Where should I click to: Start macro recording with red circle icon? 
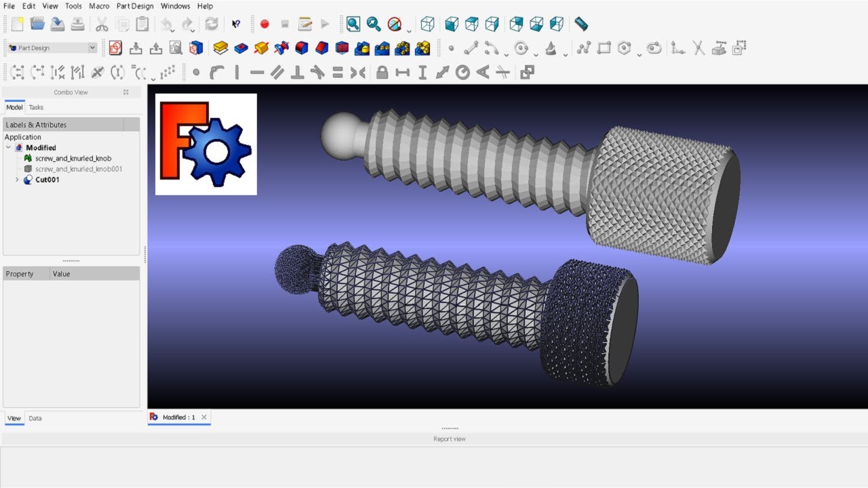point(264,24)
